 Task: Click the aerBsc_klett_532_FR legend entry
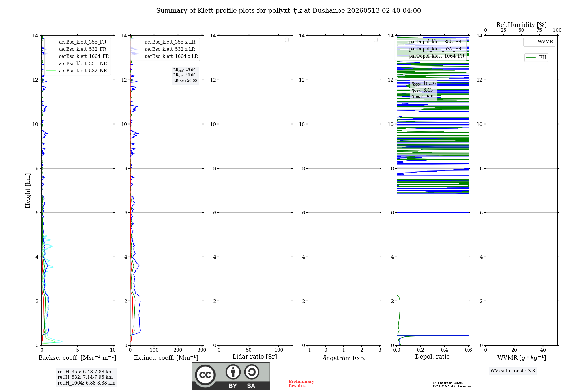76,49
